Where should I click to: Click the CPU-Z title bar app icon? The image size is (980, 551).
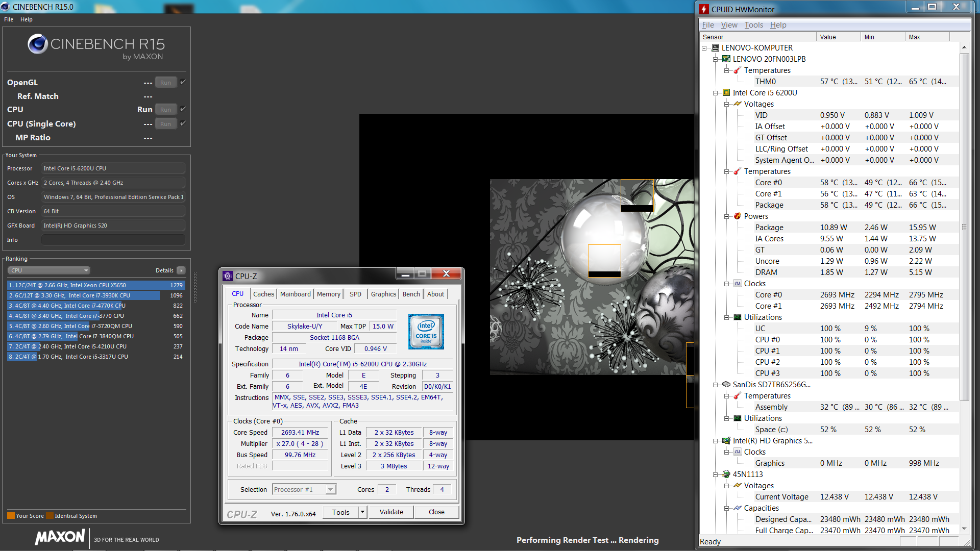click(x=228, y=276)
